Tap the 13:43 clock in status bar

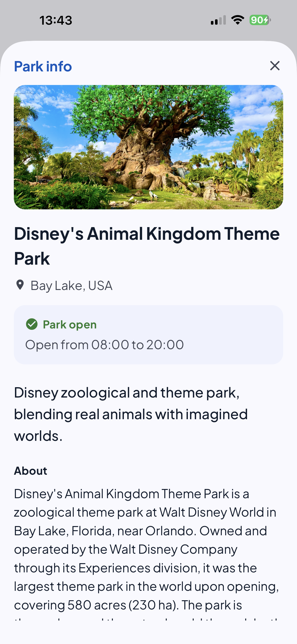click(56, 20)
